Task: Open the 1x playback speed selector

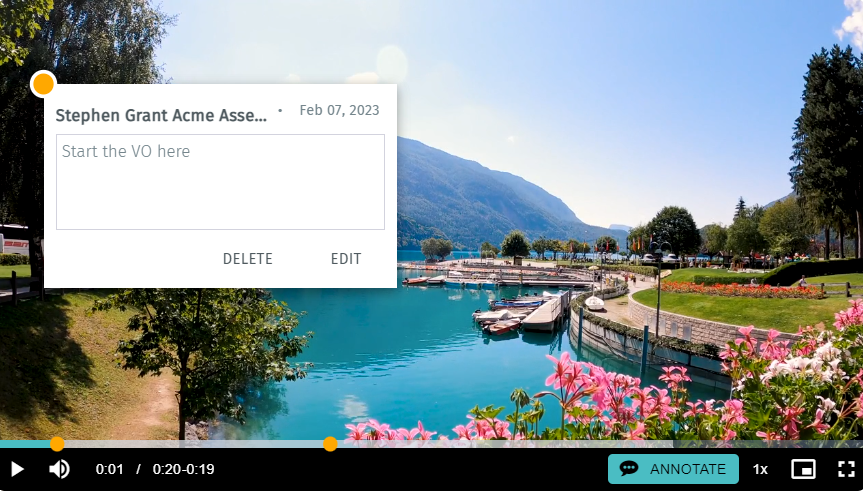Action: pos(760,470)
